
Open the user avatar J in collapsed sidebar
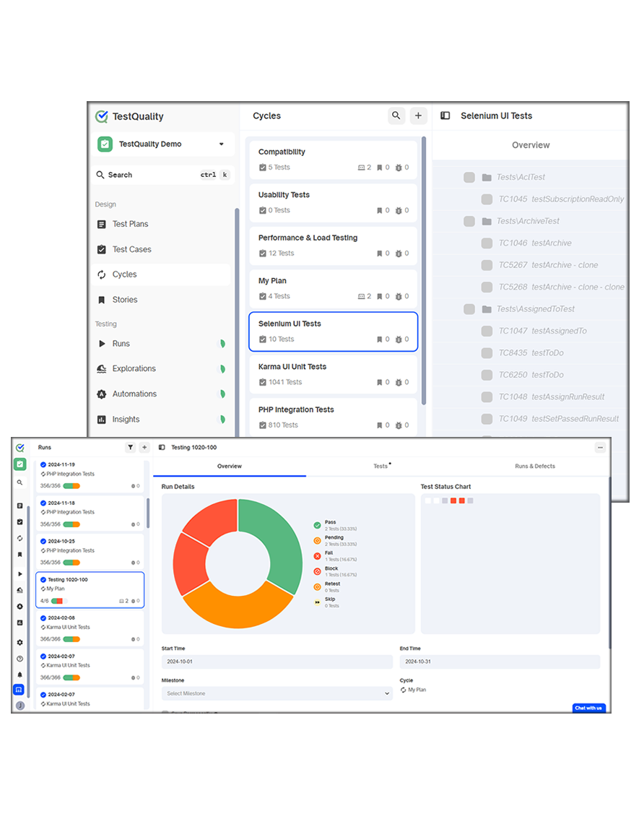pyautogui.click(x=19, y=705)
